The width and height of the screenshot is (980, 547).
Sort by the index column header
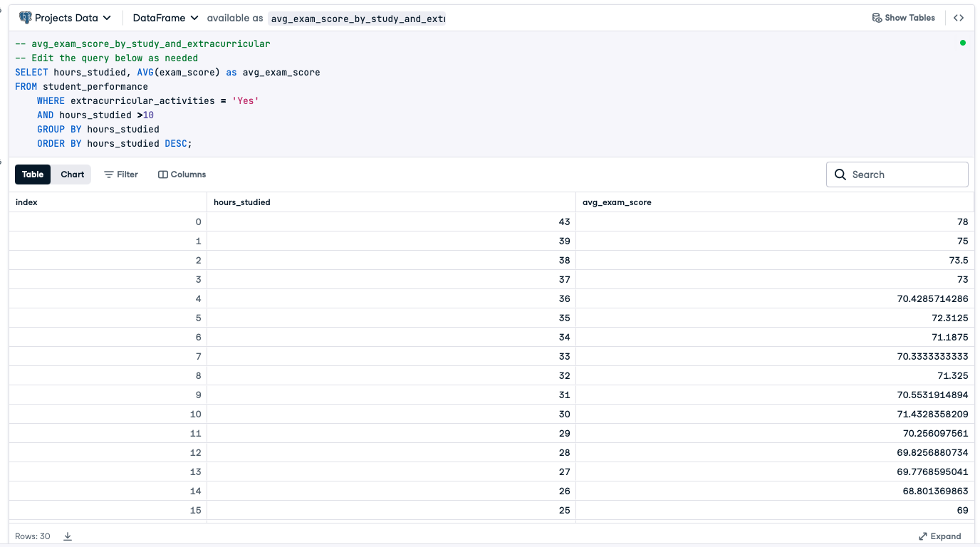[x=108, y=202]
